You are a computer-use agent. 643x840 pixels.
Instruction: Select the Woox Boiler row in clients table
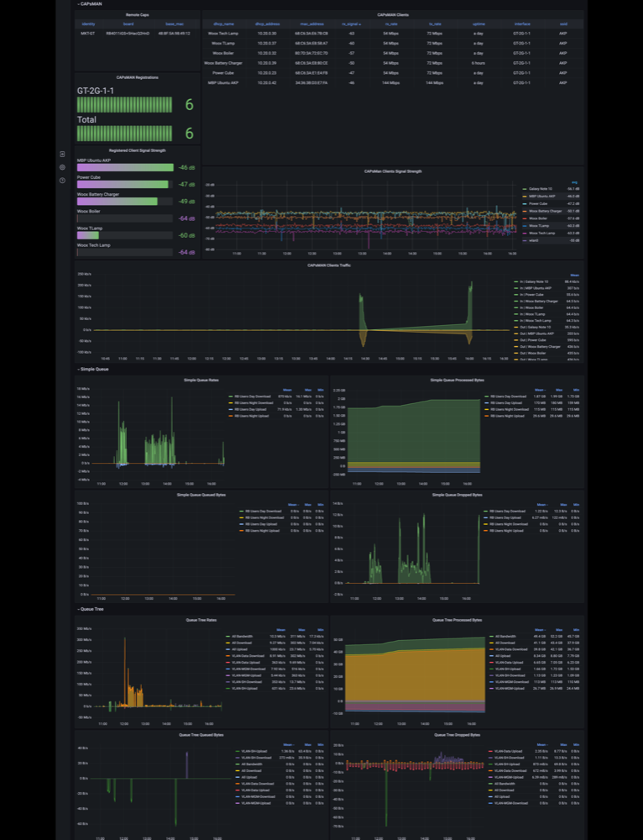click(393, 53)
